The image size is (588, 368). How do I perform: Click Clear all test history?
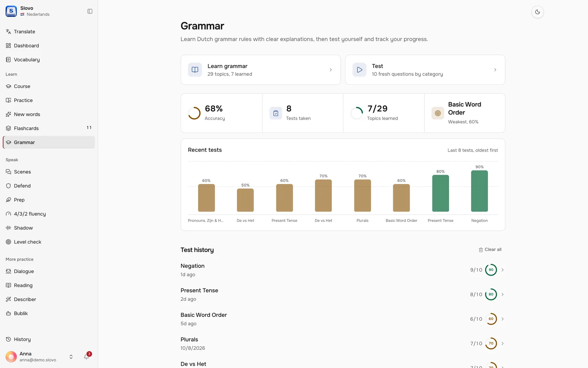(x=490, y=250)
